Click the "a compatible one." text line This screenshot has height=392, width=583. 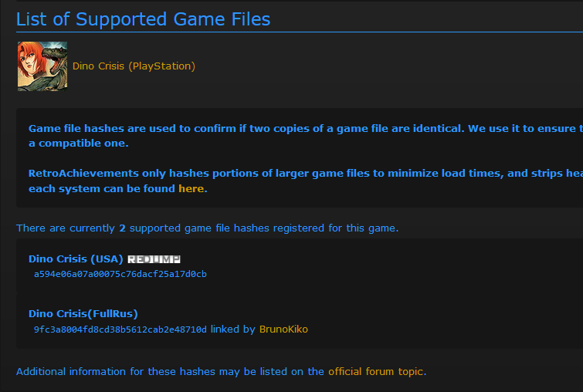pos(79,144)
